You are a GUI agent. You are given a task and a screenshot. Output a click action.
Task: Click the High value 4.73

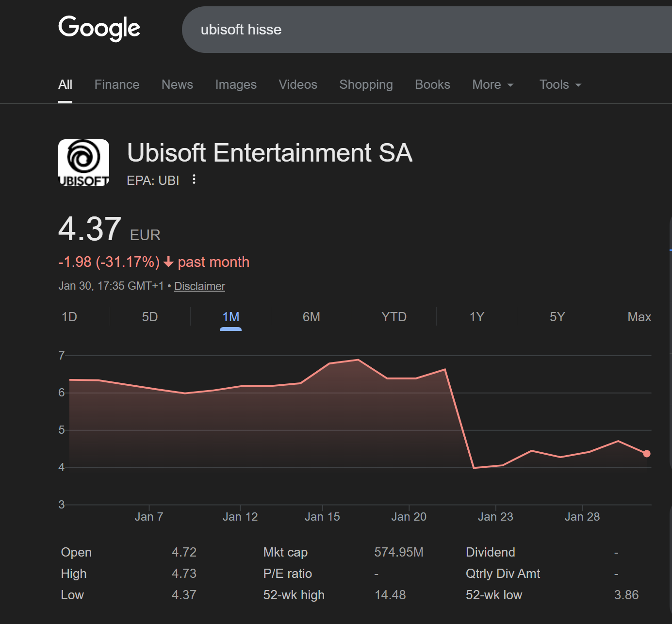tap(184, 574)
